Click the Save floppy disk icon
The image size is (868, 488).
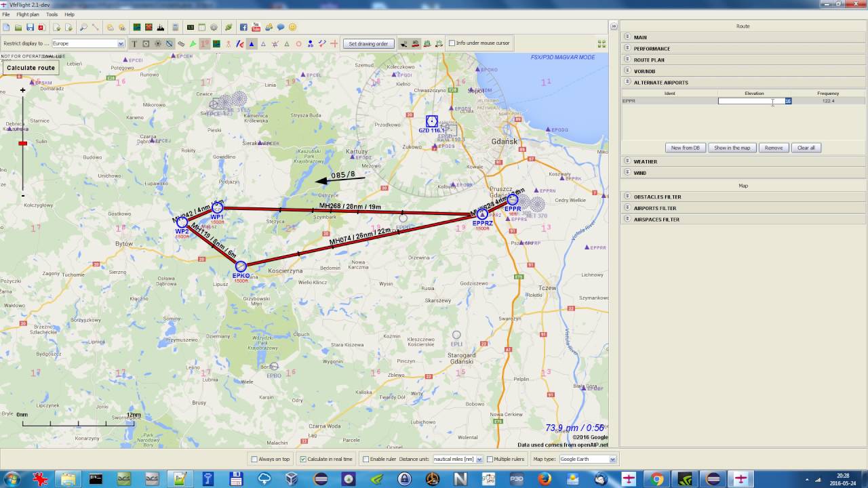point(30,27)
